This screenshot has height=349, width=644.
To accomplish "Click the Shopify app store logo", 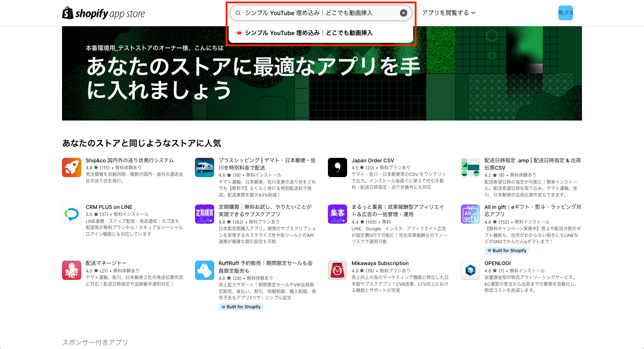I will 104,13.
